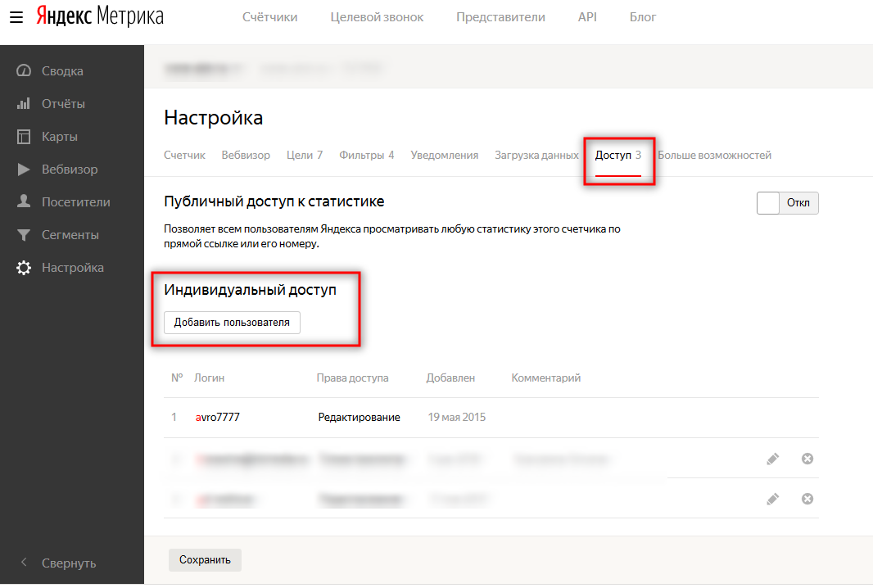Click the Карты layout icon
873x588 pixels.
click(24, 137)
